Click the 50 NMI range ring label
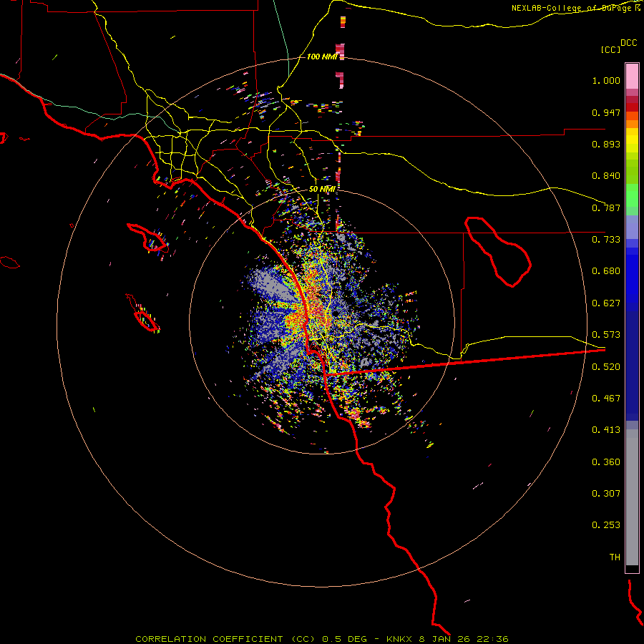Viewport: 644px width, 644px height. 323,189
